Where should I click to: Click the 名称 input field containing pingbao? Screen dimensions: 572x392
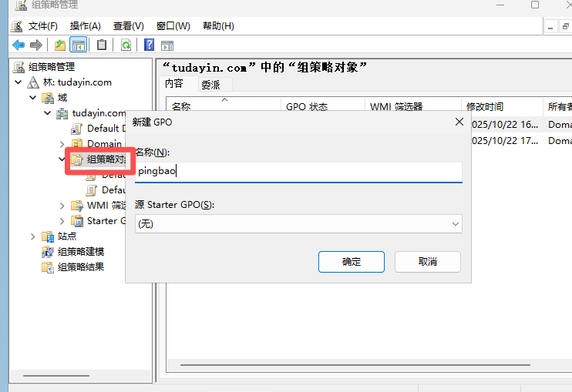(298, 171)
